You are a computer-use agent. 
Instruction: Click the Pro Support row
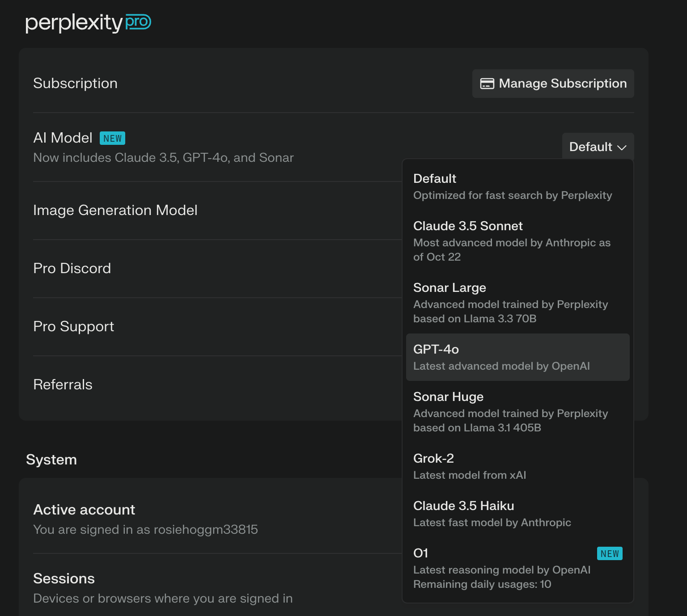[217, 326]
